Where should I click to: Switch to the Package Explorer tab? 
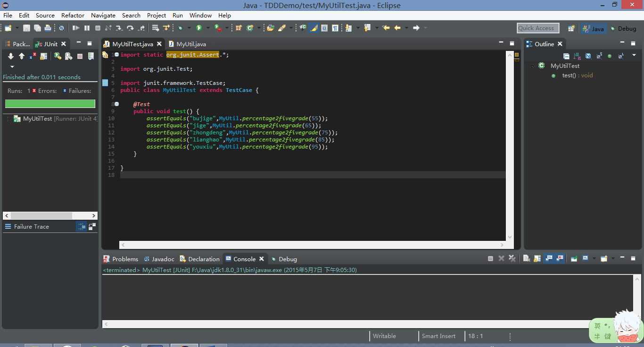coord(17,44)
